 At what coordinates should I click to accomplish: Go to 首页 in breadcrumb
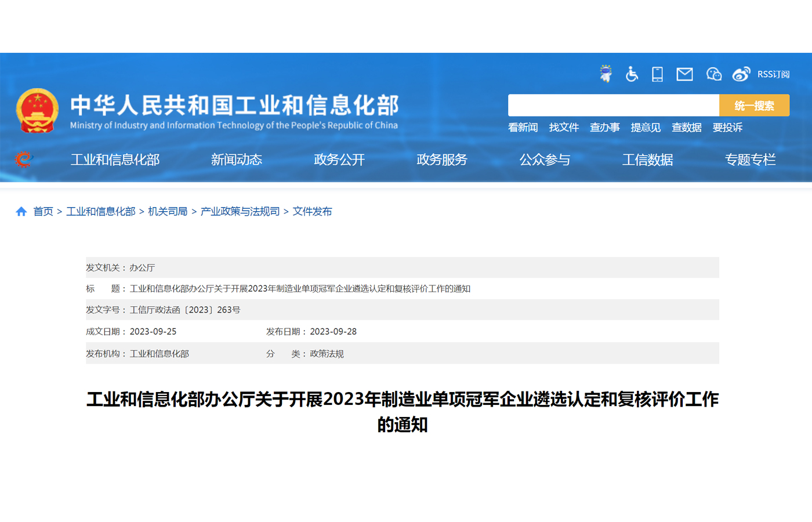43,212
